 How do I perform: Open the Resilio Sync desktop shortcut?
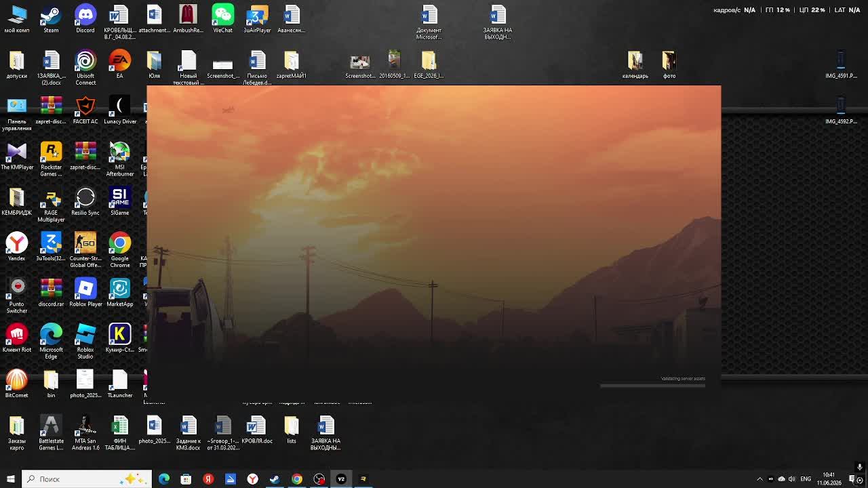[85, 201]
